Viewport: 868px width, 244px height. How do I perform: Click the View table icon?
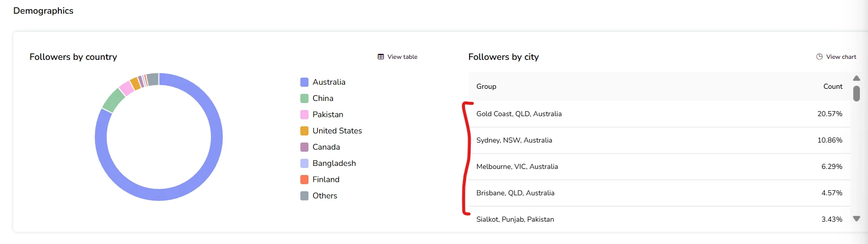381,57
